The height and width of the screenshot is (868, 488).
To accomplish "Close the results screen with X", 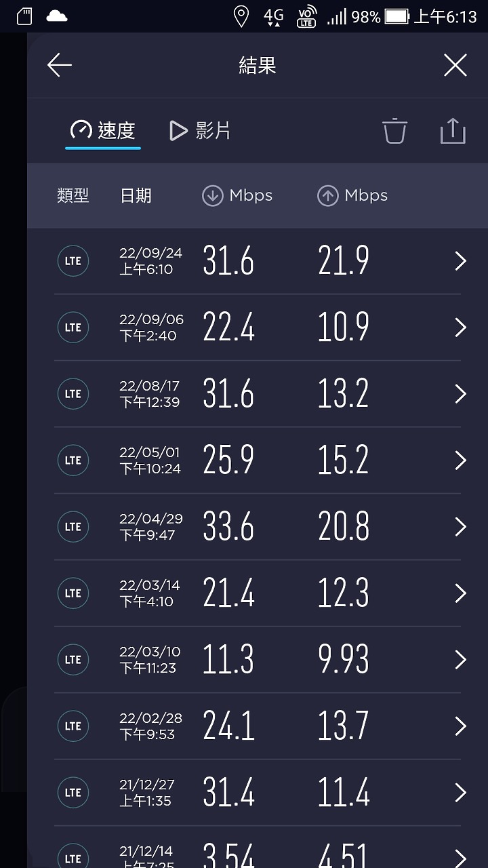I will click(455, 65).
